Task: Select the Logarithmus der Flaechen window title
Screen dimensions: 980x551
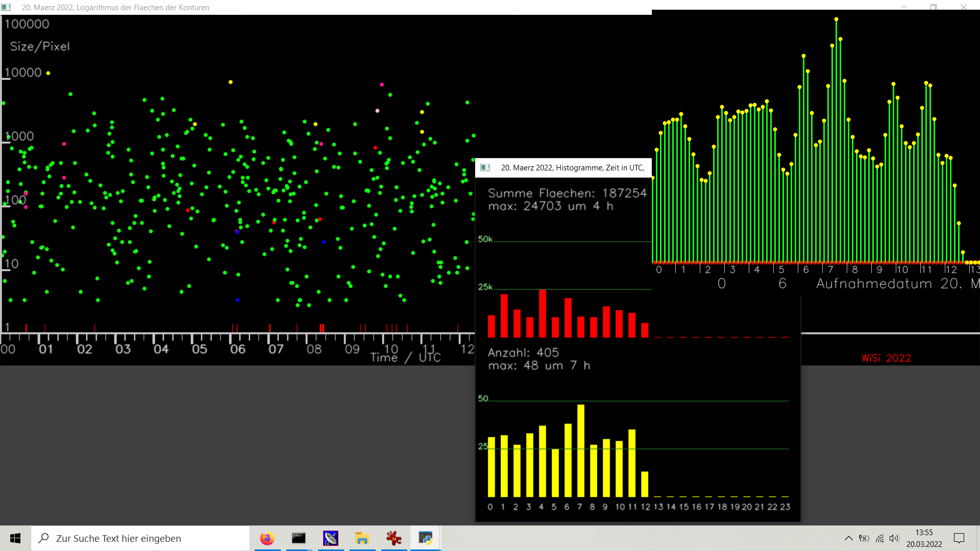Action: coord(115,8)
